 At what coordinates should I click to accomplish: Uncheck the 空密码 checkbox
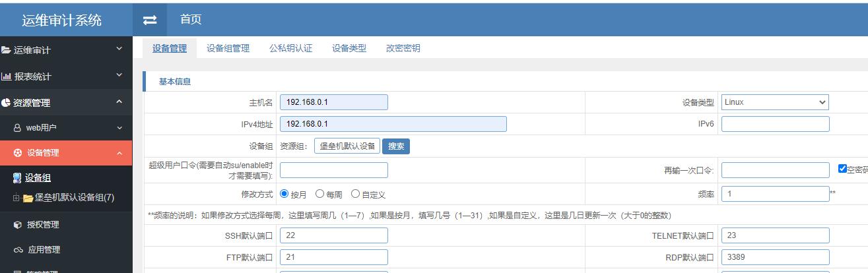point(842,169)
